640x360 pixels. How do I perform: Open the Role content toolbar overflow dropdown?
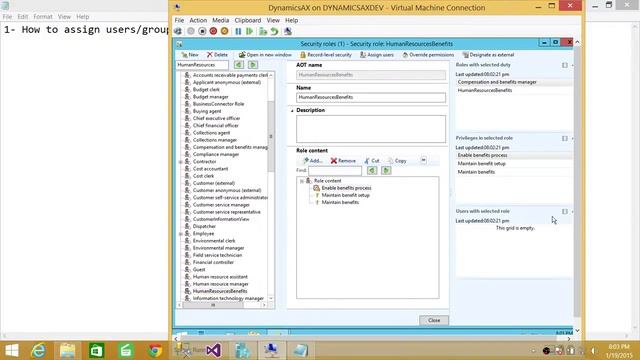[423, 160]
